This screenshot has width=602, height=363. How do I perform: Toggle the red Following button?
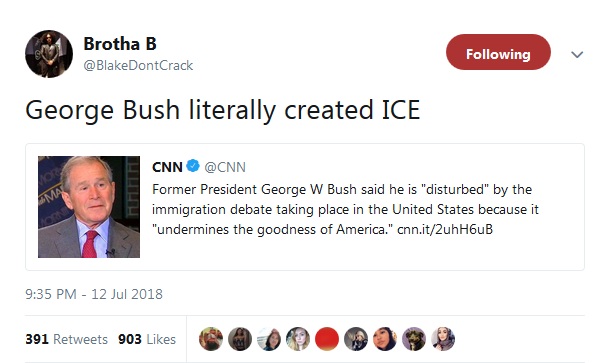[498, 52]
